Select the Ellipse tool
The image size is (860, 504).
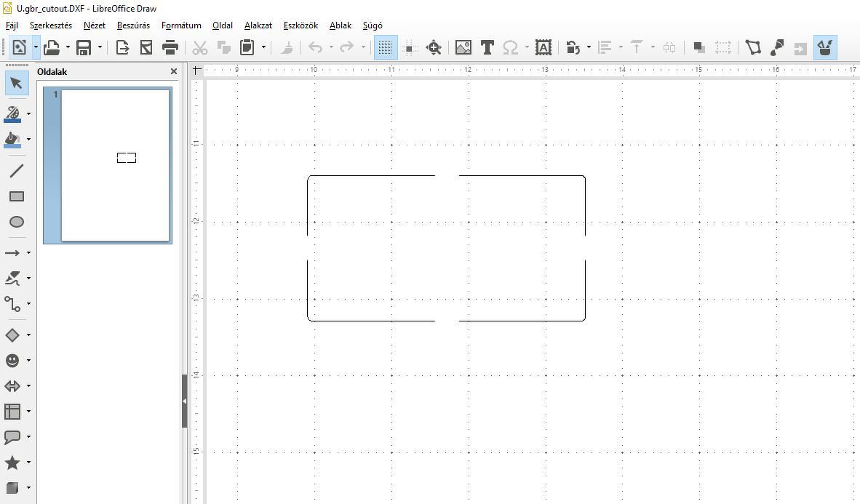coord(17,222)
